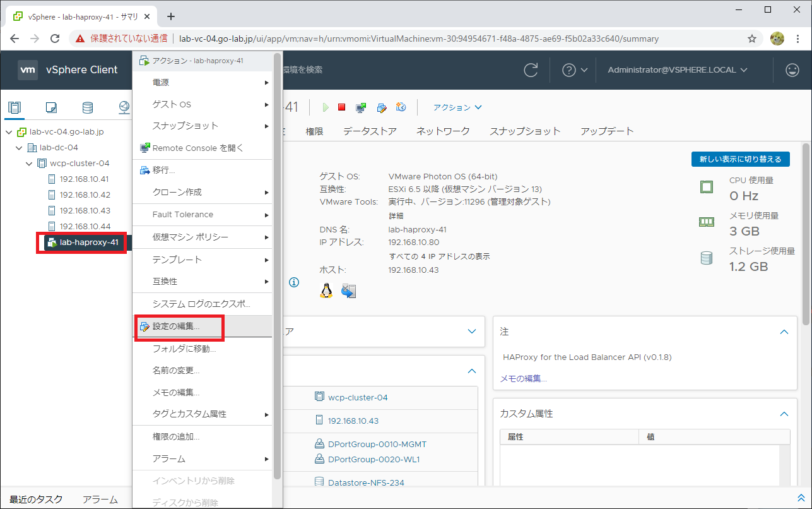
Task: Open the console launch icon in VM toolbar
Action: [361, 107]
